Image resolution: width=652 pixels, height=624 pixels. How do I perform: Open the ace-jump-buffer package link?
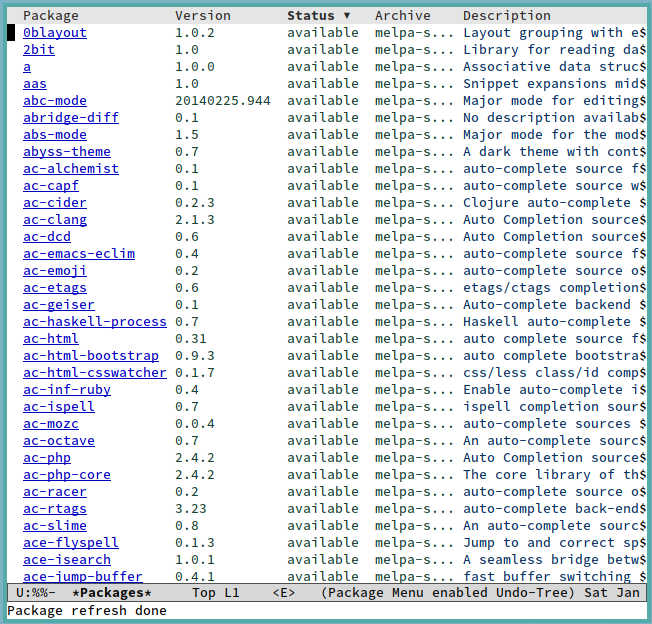(x=83, y=576)
